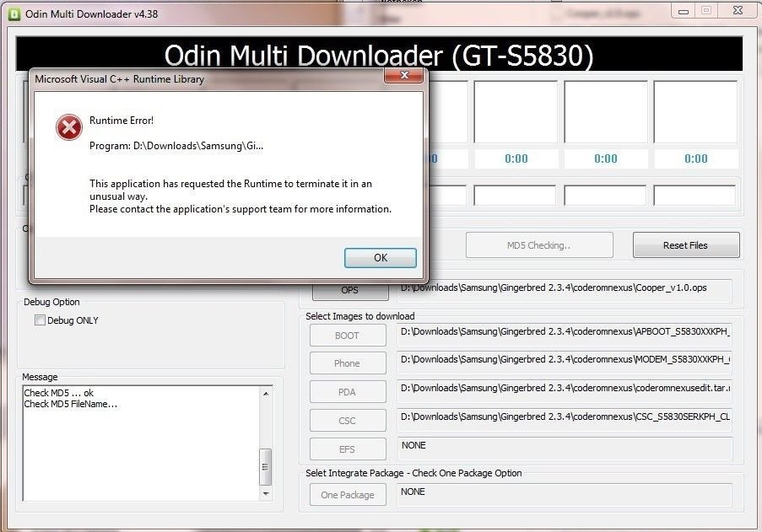Click the "Odin Multi Downloader v4.38" window title

92,14
